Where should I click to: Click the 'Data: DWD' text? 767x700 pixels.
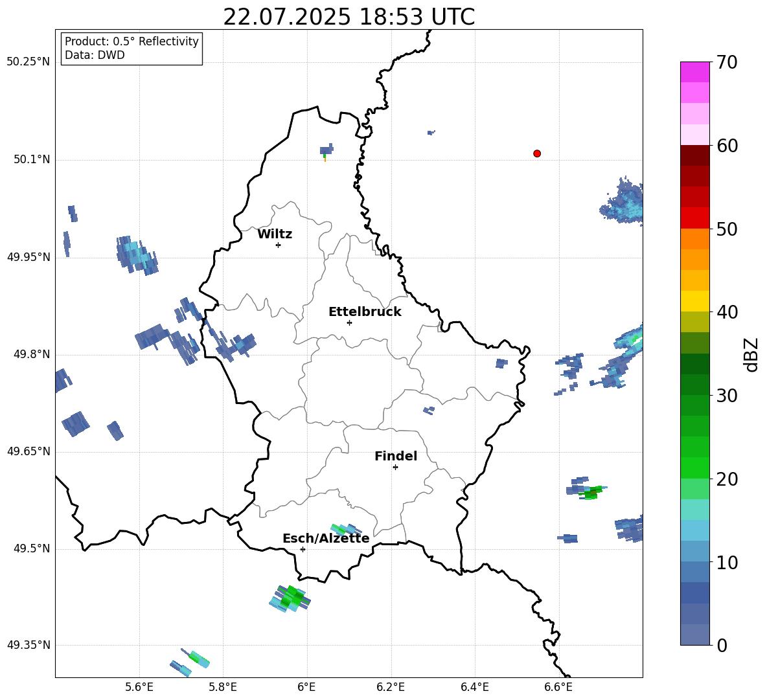coord(95,55)
